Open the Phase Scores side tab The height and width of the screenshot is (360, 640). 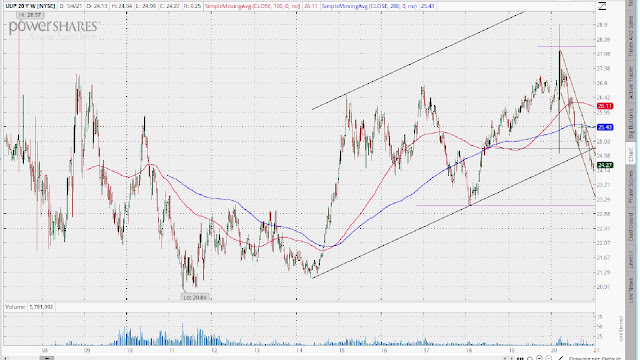(632, 187)
